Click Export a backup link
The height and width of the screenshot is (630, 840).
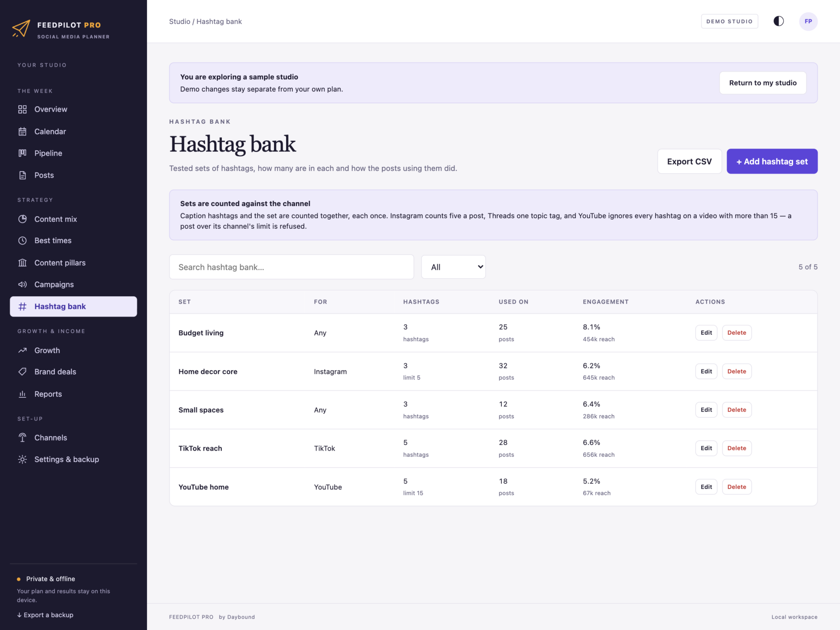[45, 615]
